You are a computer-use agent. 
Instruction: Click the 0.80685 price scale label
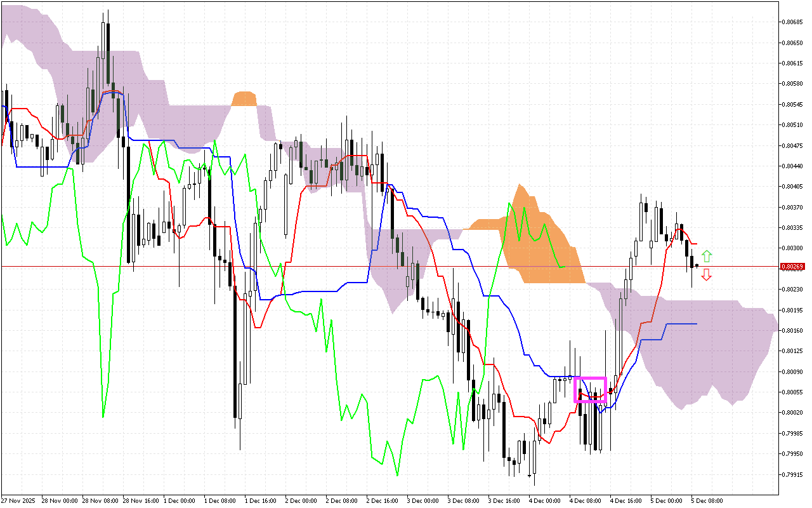[791, 22]
